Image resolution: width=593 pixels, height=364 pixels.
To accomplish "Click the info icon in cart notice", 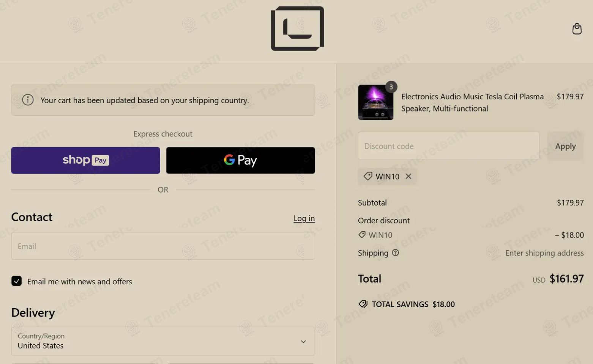I will [28, 100].
